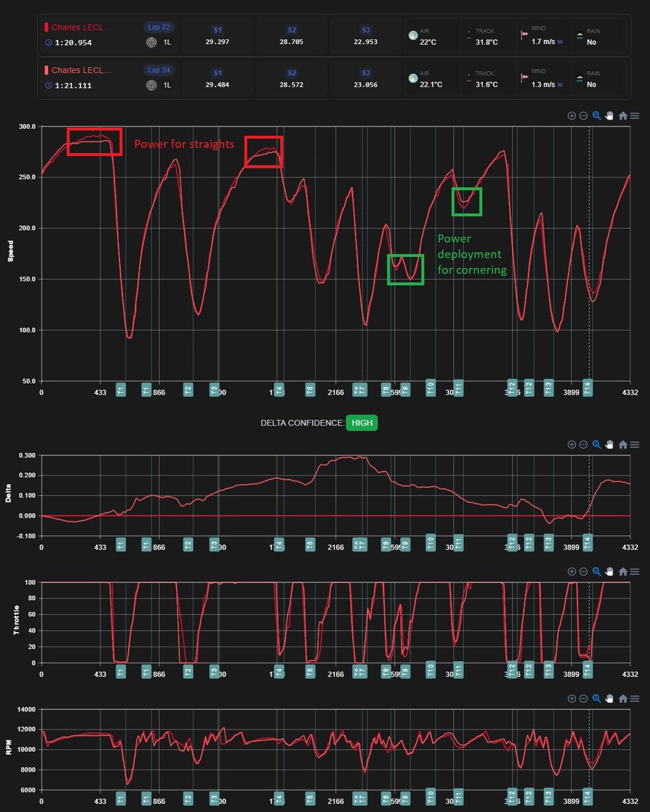Click the S2 time 28.705
The height and width of the screenshot is (812, 650).
pos(292,41)
